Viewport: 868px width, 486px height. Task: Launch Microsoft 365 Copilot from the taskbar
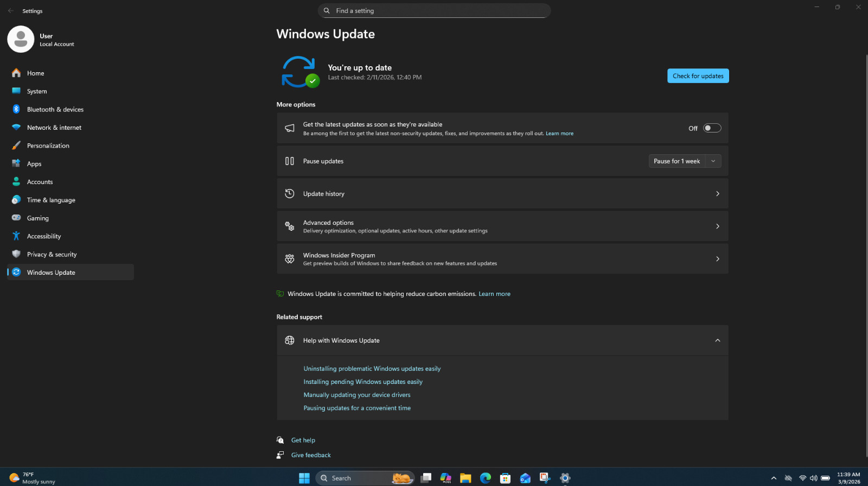click(x=446, y=478)
